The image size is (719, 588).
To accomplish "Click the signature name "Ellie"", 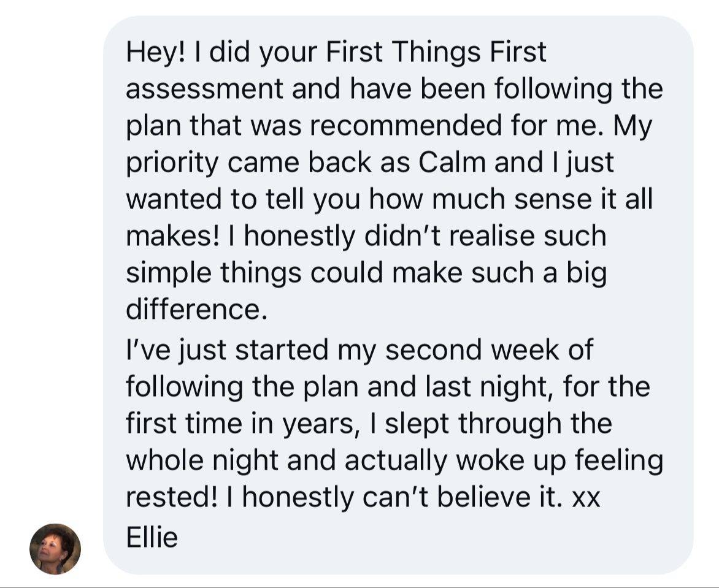I will [x=152, y=538].
